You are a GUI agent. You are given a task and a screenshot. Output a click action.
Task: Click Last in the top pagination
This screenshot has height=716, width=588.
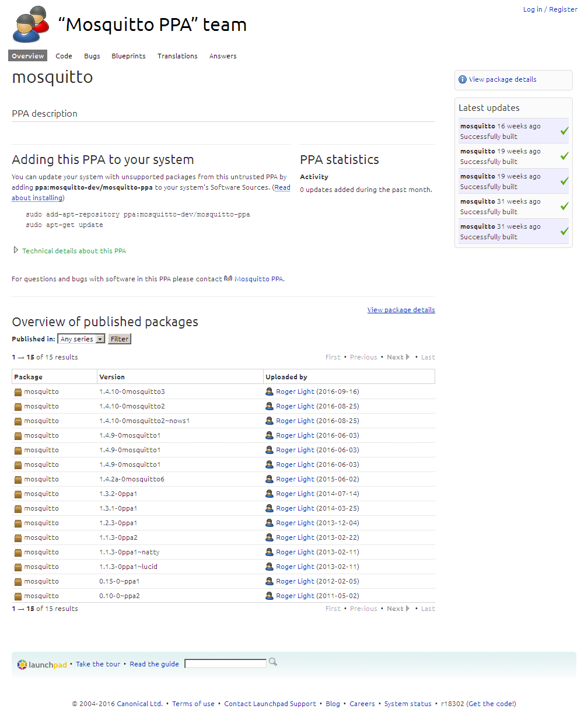point(428,357)
